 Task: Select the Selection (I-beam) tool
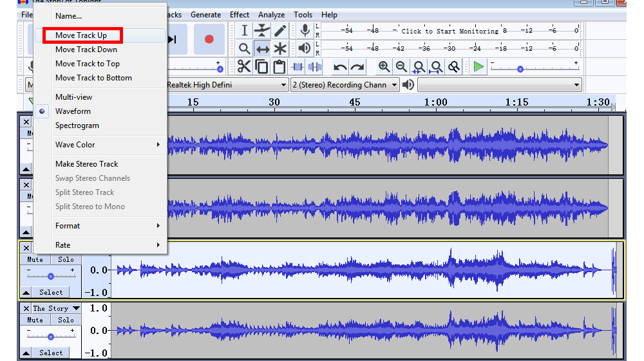point(244,31)
